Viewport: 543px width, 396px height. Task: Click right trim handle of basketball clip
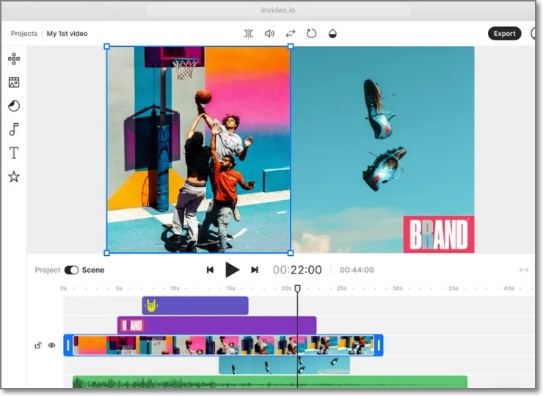379,345
